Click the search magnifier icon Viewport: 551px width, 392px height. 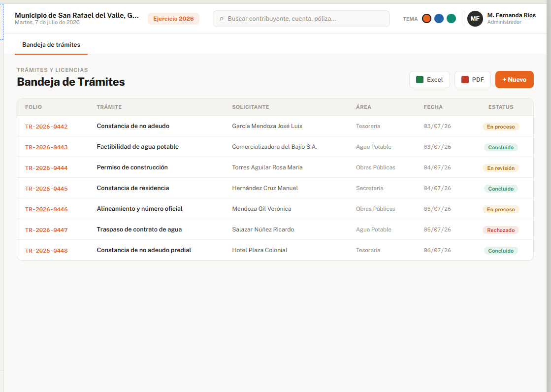222,19
